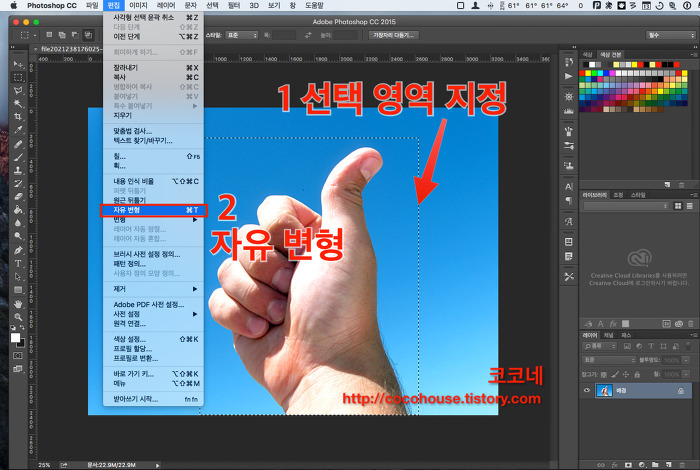Image resolution: width=700 pixels, height=470 pixels.
Task: Toggle pixel layer filter in Layers panel
Action: [x=627, y=346]
